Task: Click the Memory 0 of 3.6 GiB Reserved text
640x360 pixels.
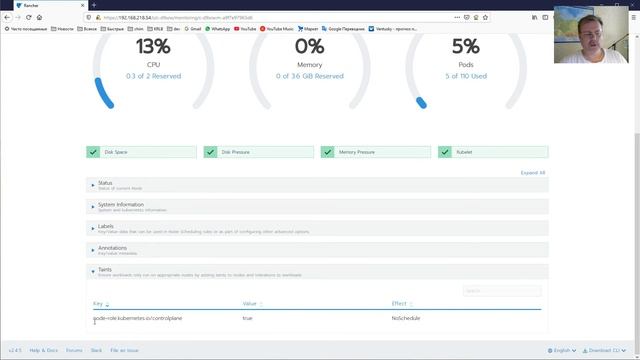Action: (310, 76)
